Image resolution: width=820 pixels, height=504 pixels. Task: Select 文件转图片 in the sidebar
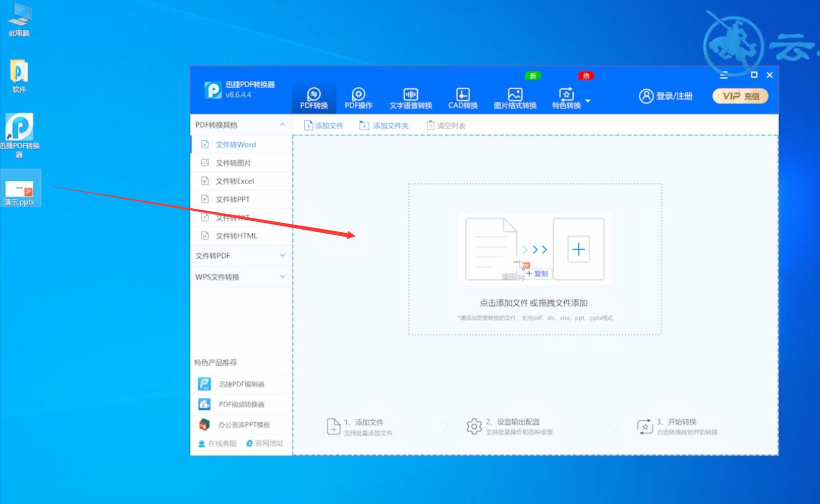pyautogui.click(x=242, y=162)
